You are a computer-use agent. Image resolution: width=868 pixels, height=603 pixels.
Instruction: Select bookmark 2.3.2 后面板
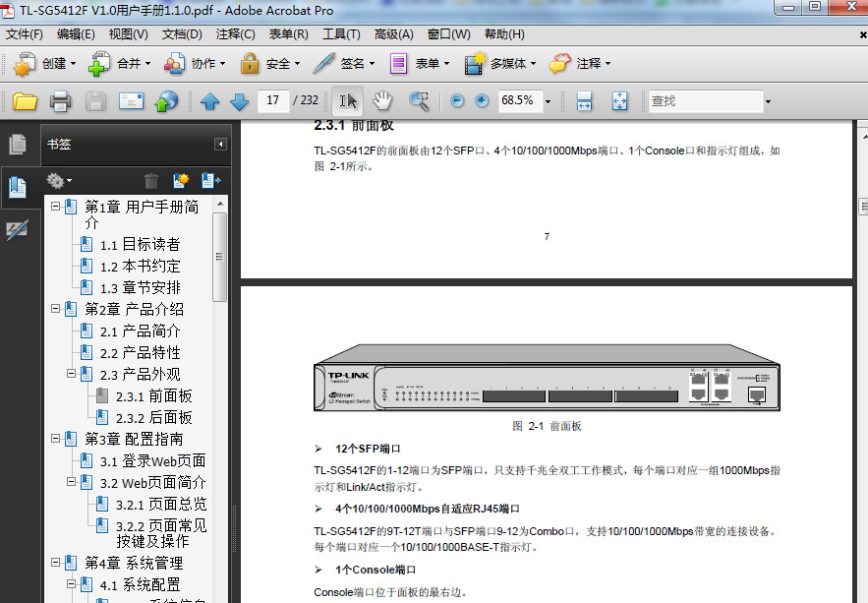pos(154,417)
